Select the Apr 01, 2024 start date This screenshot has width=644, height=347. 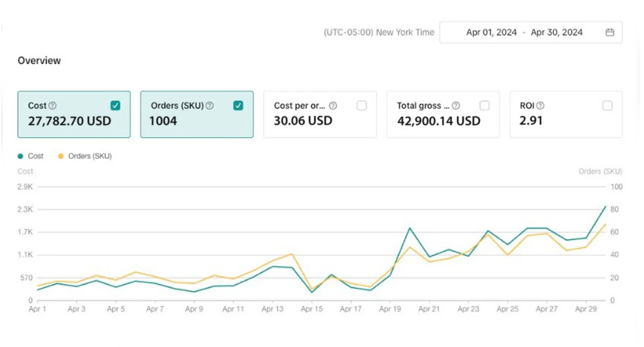(x=491, y=32)
